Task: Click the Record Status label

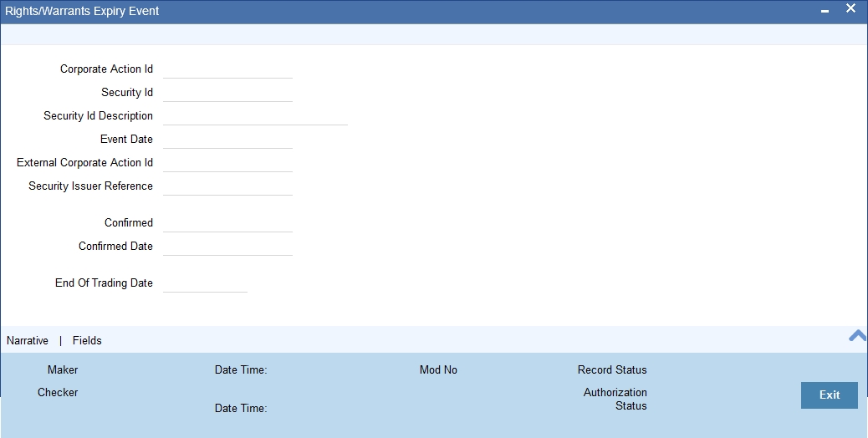Action: coord(612,369)
